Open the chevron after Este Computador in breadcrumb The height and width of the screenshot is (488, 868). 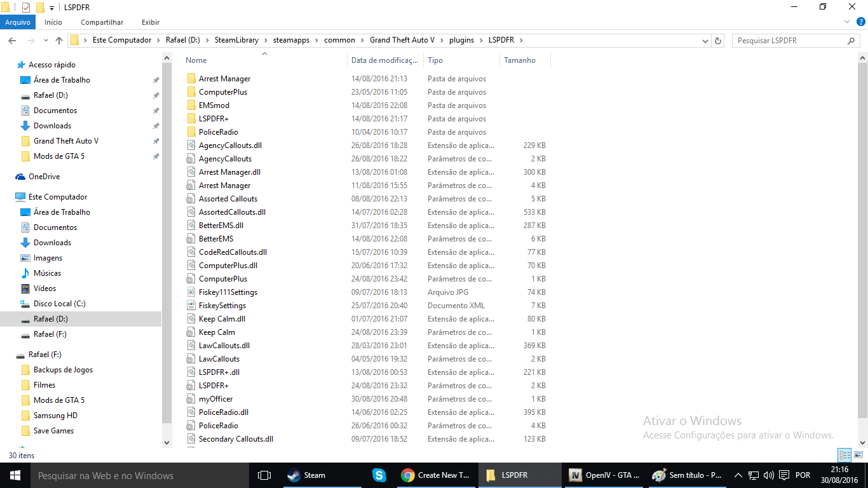coord(158,40)
